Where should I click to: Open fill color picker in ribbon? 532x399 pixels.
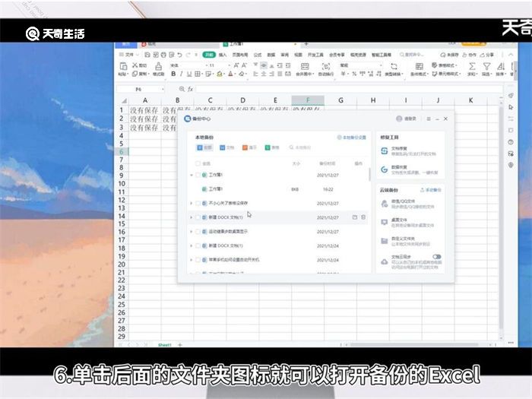point(219,74)
